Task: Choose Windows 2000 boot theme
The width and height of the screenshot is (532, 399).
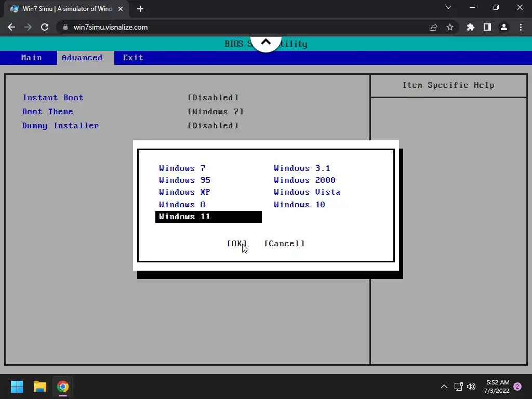Action: 304,180
